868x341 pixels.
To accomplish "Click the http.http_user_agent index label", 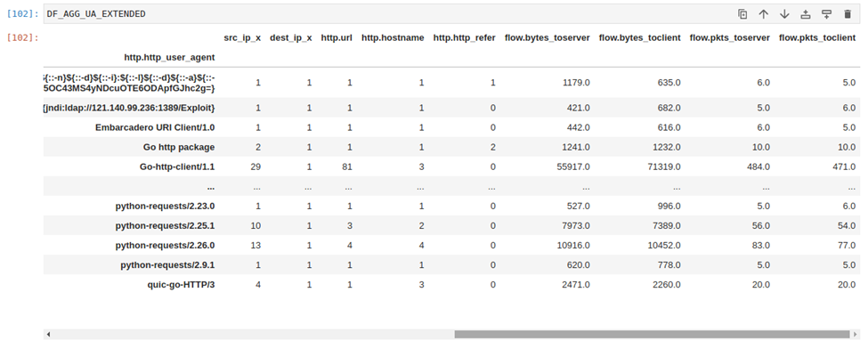I will tap(169, 57).
